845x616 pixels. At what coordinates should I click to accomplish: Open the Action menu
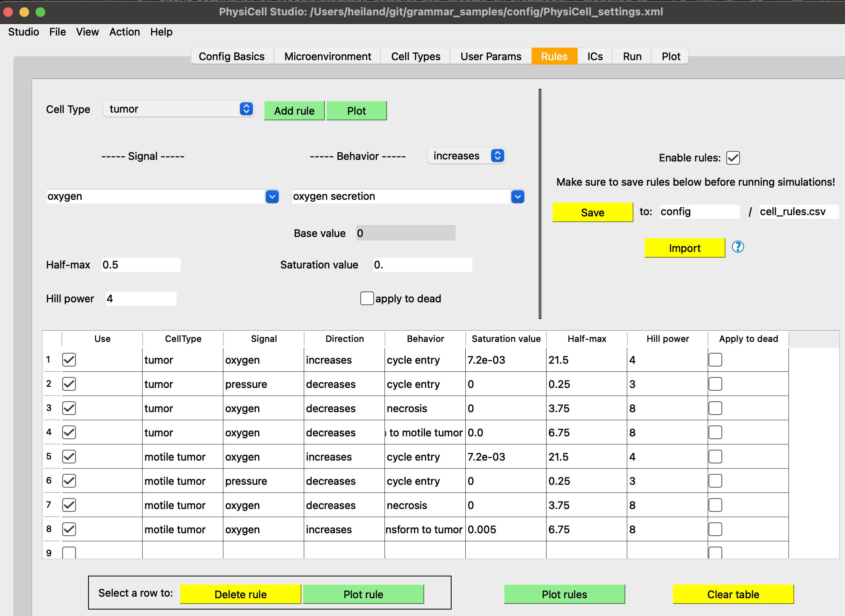pos(125,32)
